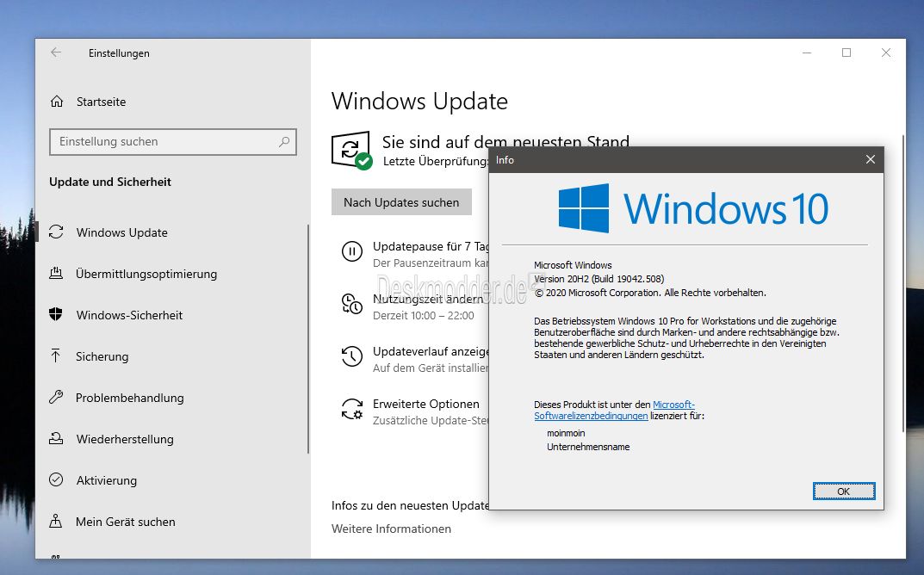Click the Übermittlungsoptimierung icon
This screenshot has height=575, width=924.
(x=56, y=274)
